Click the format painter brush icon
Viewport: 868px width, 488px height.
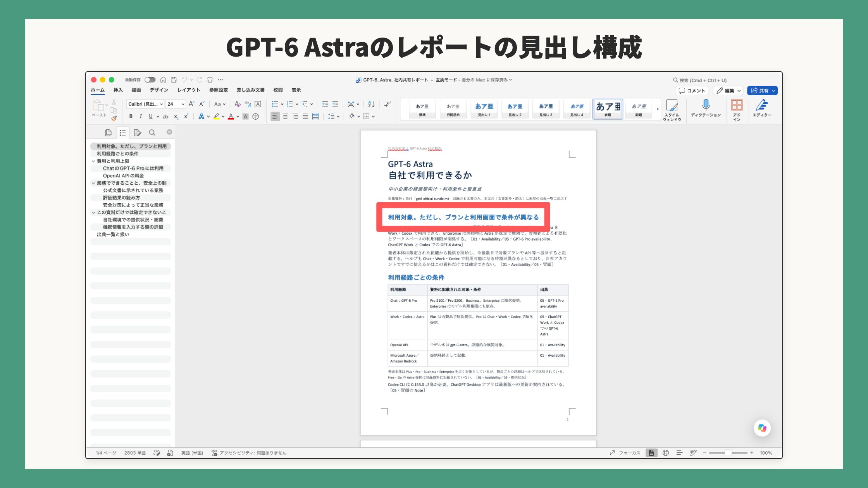114,119
